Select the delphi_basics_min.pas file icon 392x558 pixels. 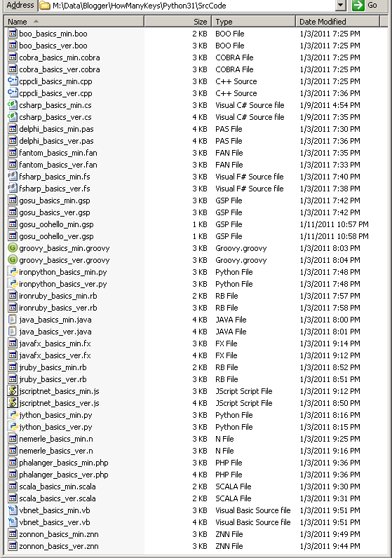13,129
